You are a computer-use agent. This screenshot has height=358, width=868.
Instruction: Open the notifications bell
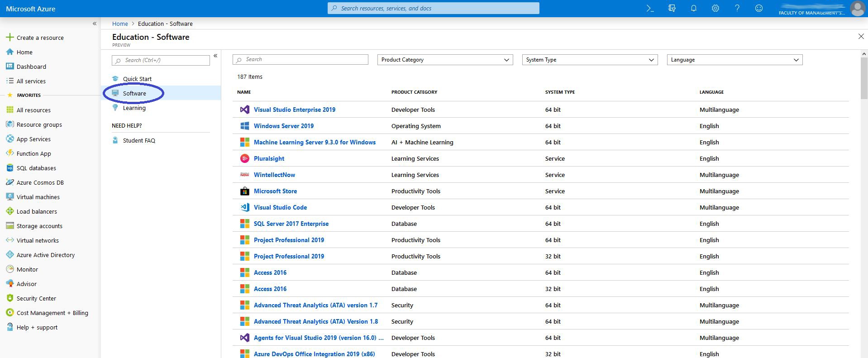pos(693,8)
